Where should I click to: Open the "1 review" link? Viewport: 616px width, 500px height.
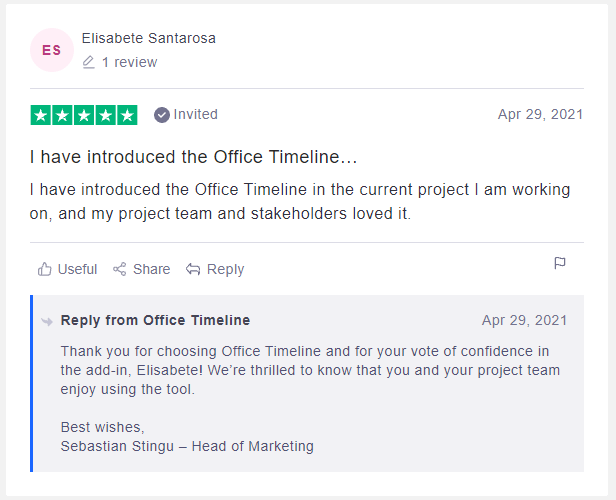(x=129, y=62)
